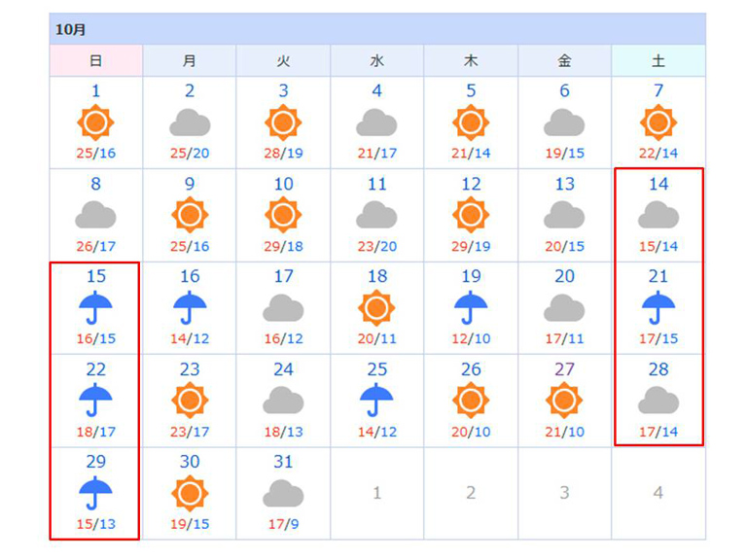
Task: Click the temperature 29/19 on October 12
Action: tap(471, 246)
